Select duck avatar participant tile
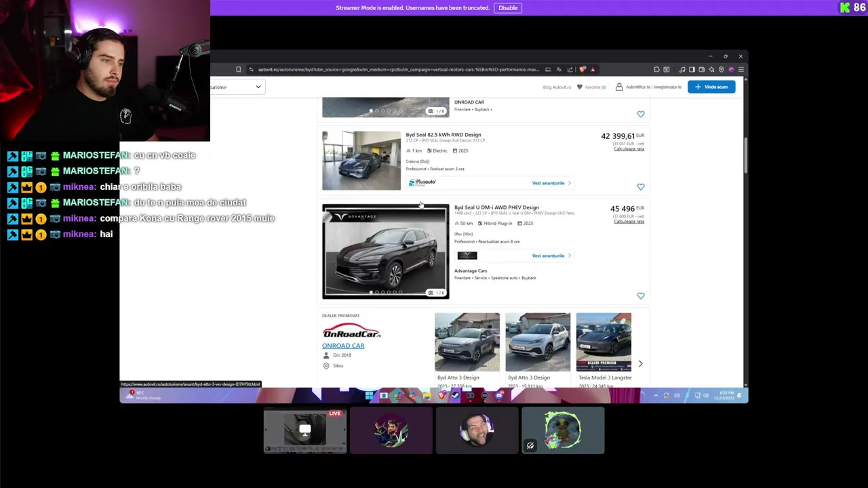The height and width of the screenshot is (488, 868). coord(563,430)
